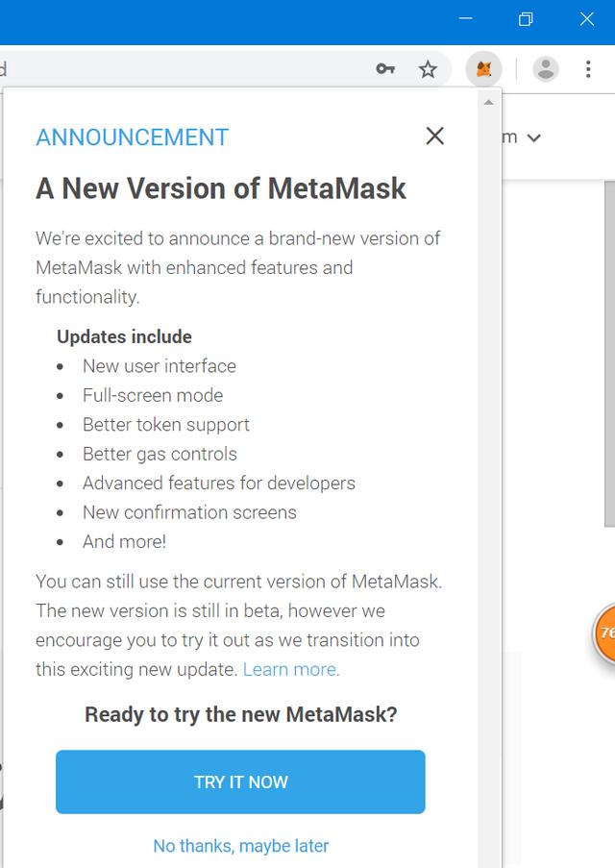Click the ANNOUNCEMENT header label
Screen dimensions: 615x868
coord(133,137)
